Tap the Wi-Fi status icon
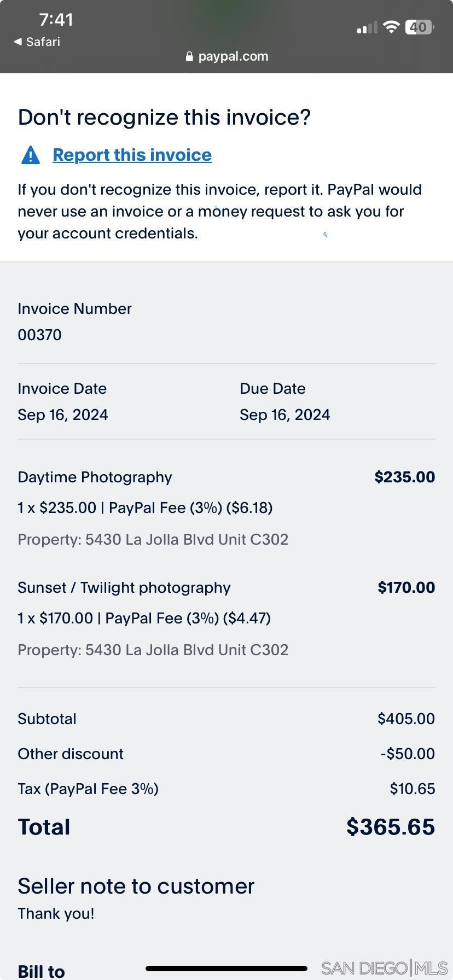Image resolution: width=453 pixels, height=980 pixels. pyautogui.click(x=391, y=27)
